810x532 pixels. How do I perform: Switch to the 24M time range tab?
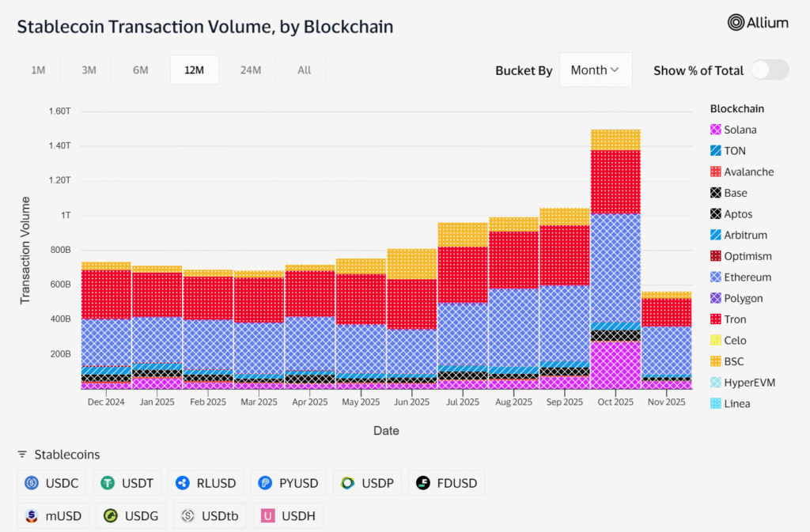pyautogui.click(x=251, y=70)
